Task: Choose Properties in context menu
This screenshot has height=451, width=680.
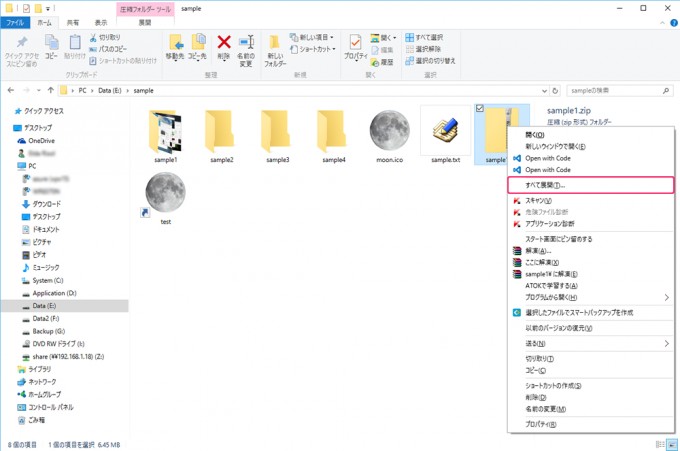Action: [x=591, y=424]
